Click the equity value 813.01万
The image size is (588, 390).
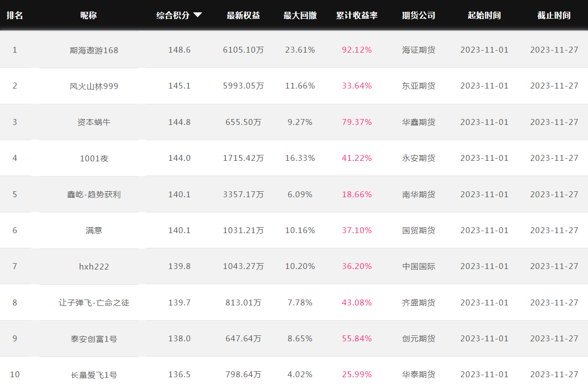[x=244, y=303]
